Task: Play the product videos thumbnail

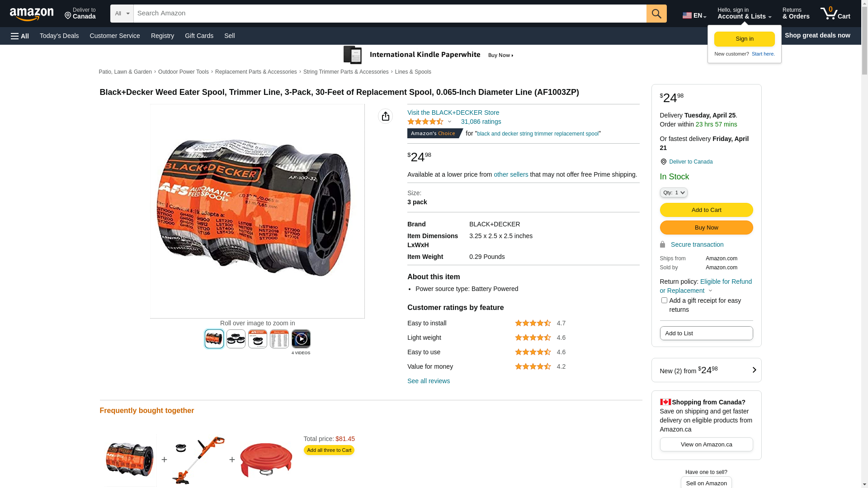Action: coord(301,339)
